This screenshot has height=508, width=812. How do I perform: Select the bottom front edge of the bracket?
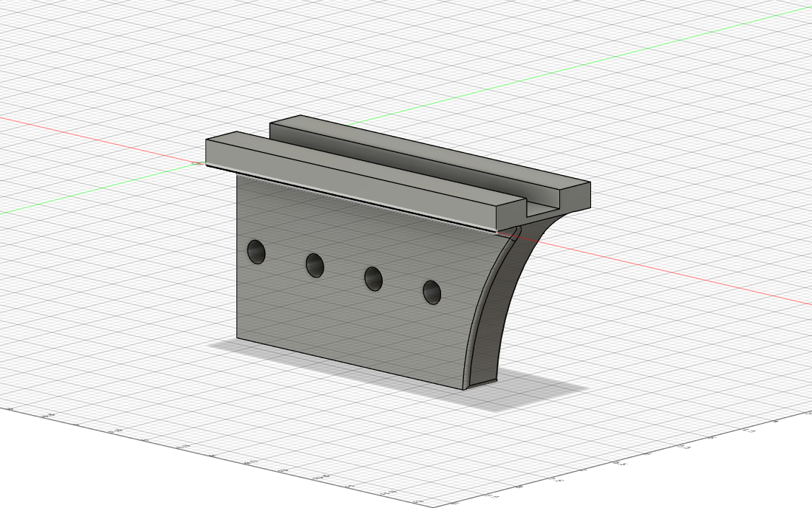[x=349, y=364]
